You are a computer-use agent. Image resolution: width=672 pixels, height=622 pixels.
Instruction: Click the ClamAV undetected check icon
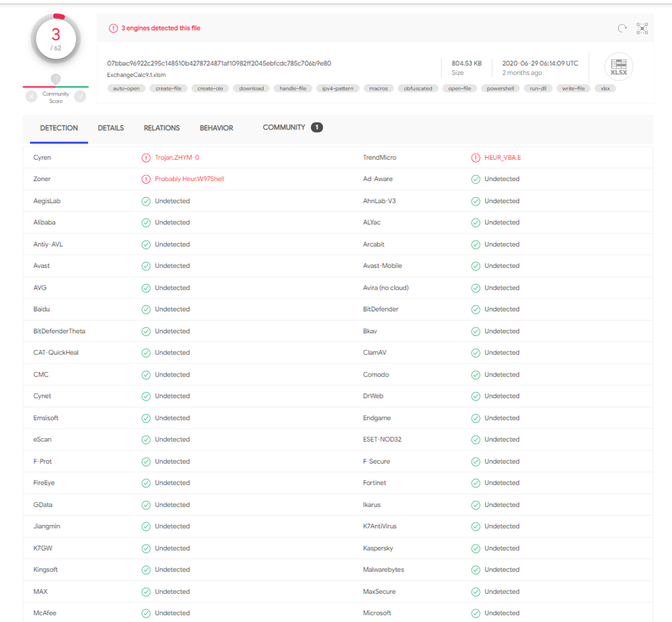476,353
